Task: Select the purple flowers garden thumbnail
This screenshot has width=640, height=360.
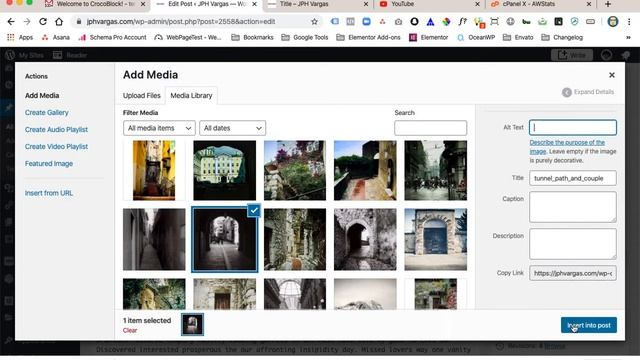Action: 295,171
